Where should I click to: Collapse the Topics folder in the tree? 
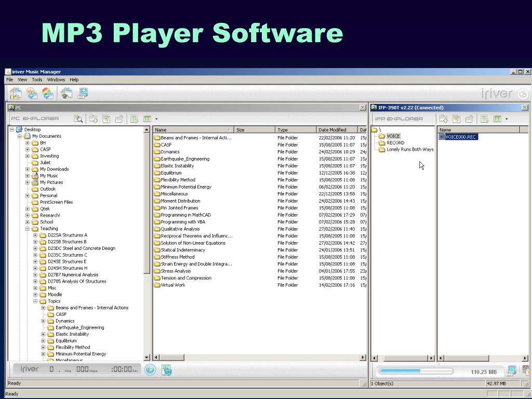pyautogui.click(x=35, y=301)
